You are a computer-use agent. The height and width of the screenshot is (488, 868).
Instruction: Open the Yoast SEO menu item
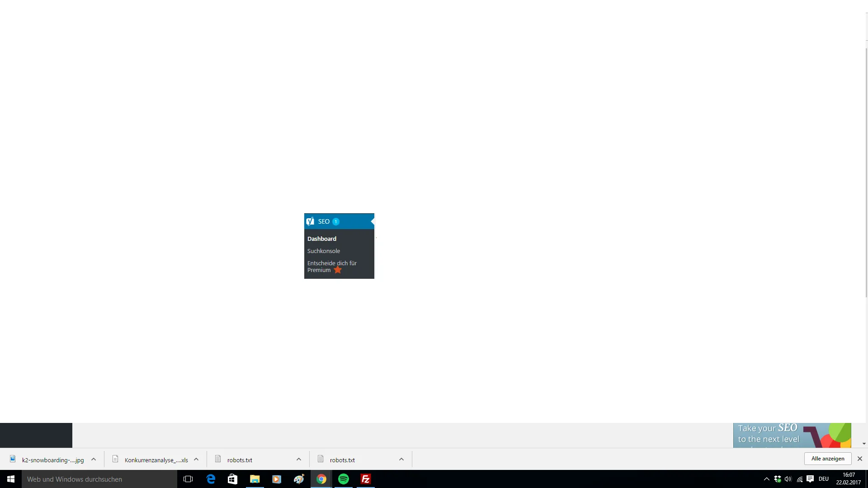pos(339,221)
